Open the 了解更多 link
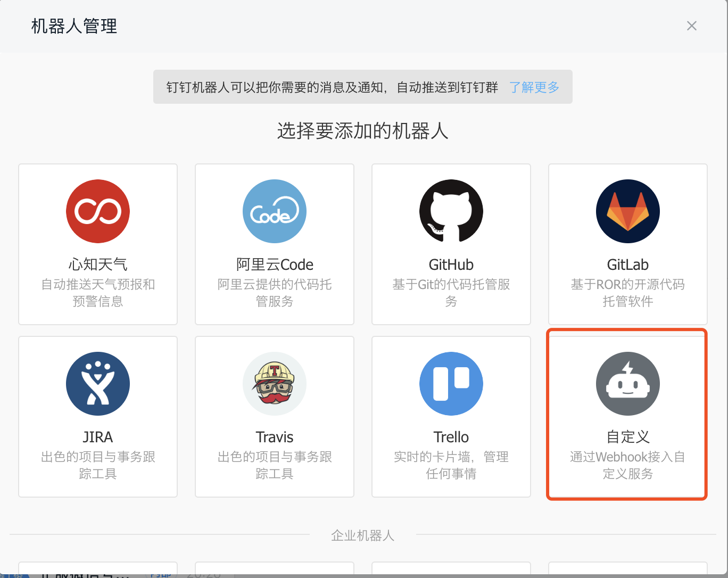Image resolution: width=728 pixels, height=578 pixels. (534, 87)
